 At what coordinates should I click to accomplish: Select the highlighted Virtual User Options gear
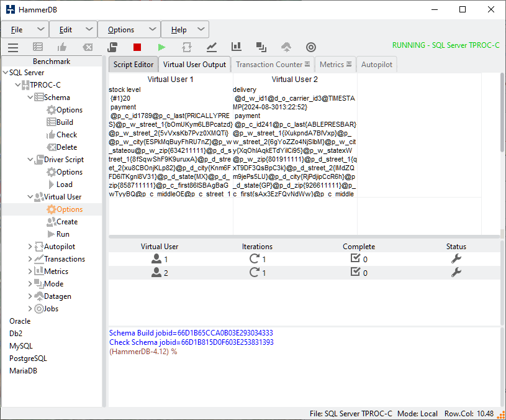tap(52, 209)
